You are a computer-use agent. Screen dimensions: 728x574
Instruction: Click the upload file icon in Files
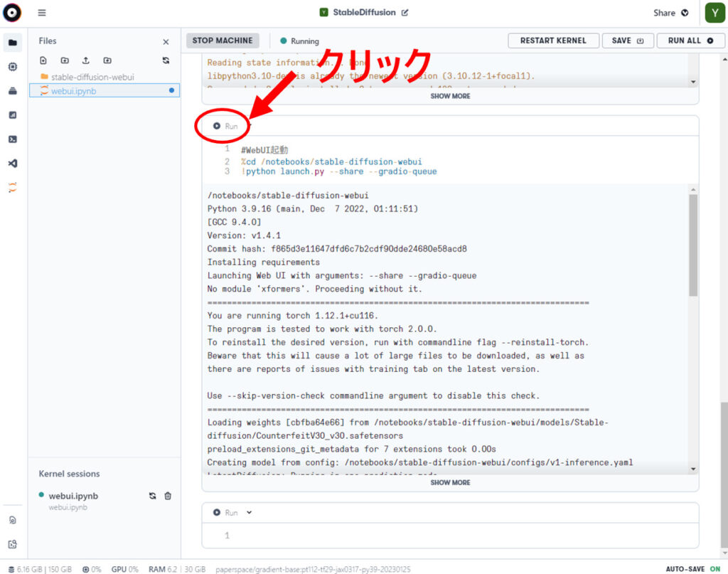86,60
